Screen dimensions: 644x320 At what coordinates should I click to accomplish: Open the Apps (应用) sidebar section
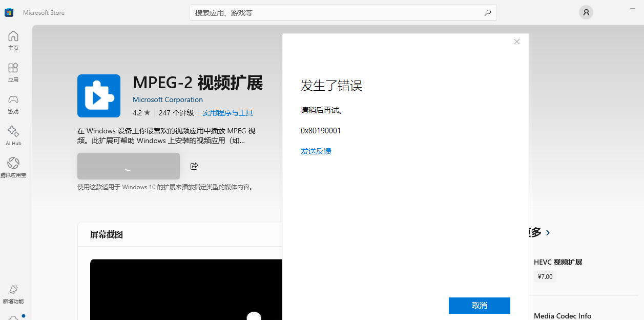pyautogui.click(x=13, y=72)
